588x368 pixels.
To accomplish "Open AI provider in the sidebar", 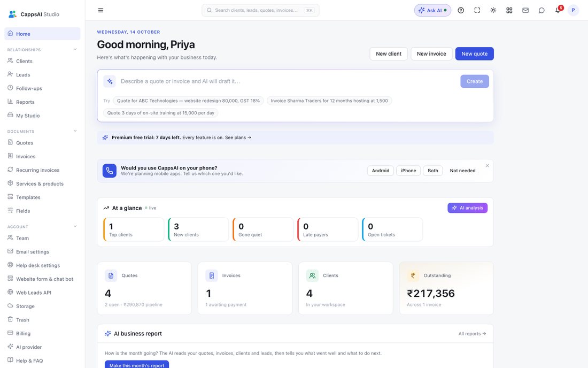I will [x=42, y=347].
